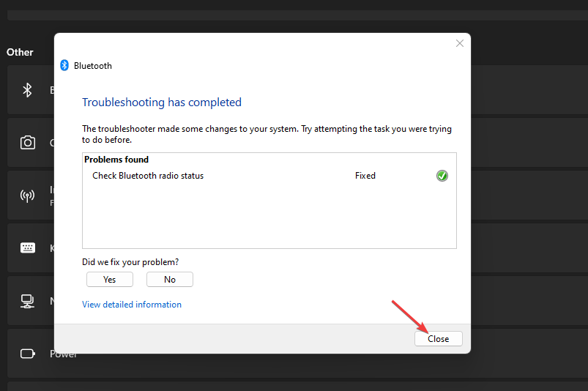This screenshot has height=391, width=588.
Task: Click the antenna signal icon in the Settings list
Action: pos(27,195)
